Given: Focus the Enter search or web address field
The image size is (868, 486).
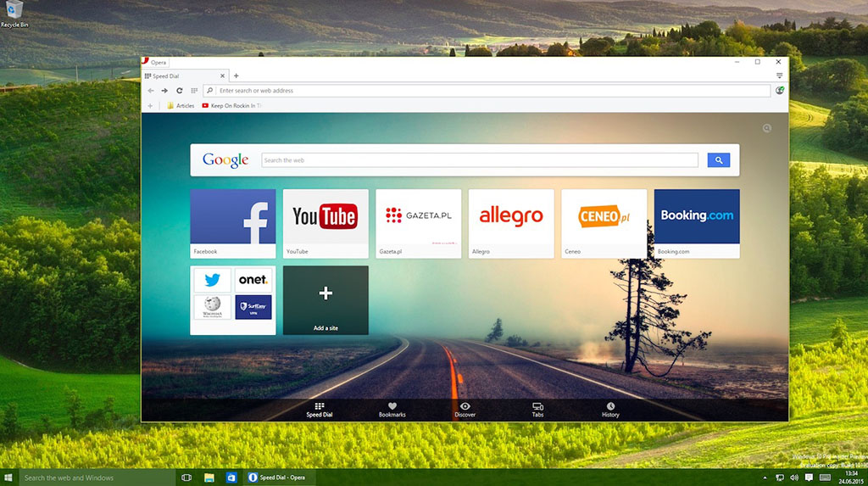Looking at the screenshot, I should click(x=487, y=90).
